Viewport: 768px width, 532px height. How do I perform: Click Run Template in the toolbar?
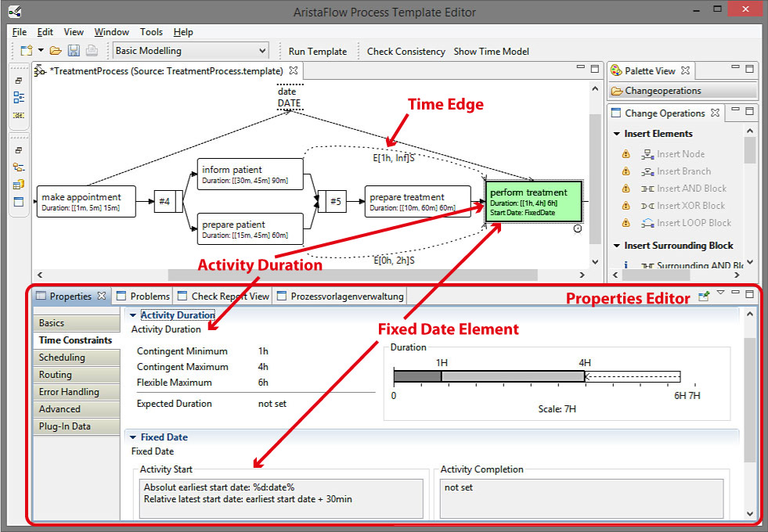[317, 52]
